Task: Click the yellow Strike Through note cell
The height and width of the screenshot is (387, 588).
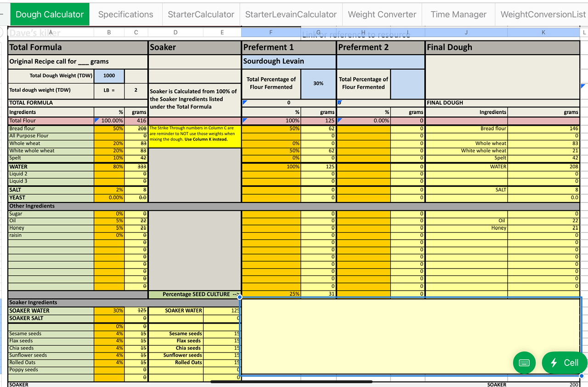Action: 195,136
